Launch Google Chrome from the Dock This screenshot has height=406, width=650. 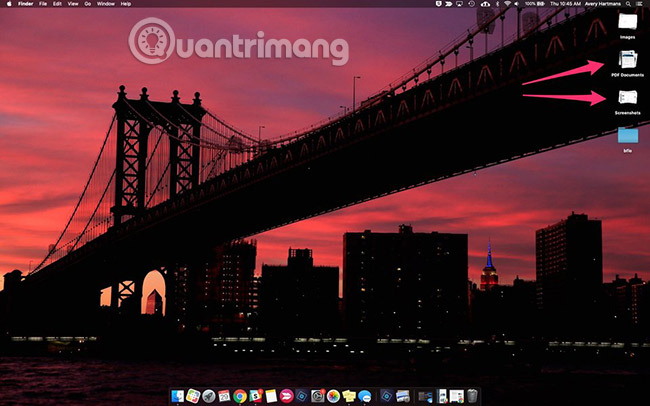[240, 396]
